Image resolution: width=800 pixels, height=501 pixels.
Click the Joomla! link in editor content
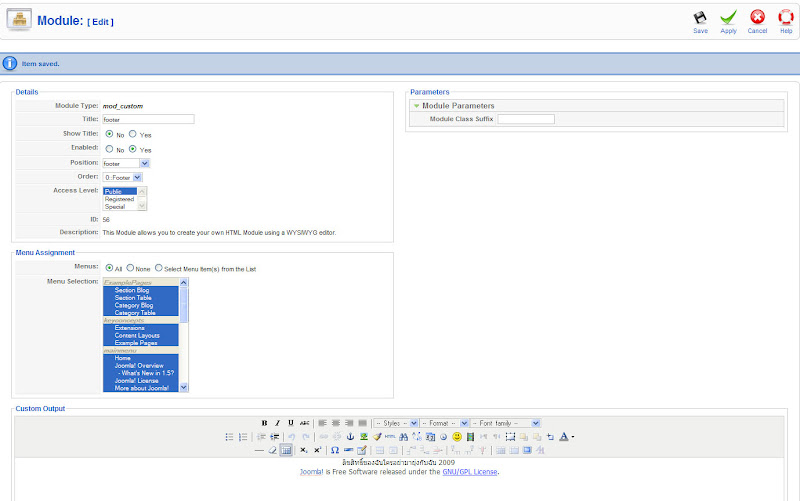[x=311, y=472]
